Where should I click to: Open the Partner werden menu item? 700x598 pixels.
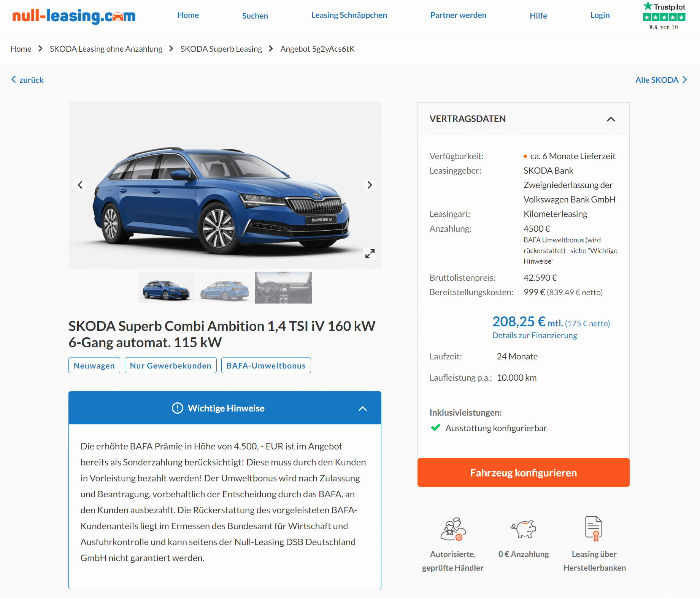(458, 15)
